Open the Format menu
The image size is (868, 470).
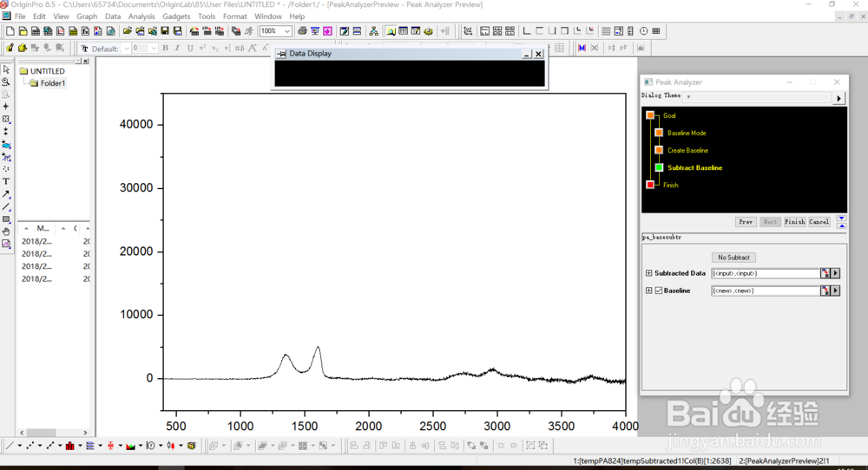pyautogui.click(x=234, y=16)
